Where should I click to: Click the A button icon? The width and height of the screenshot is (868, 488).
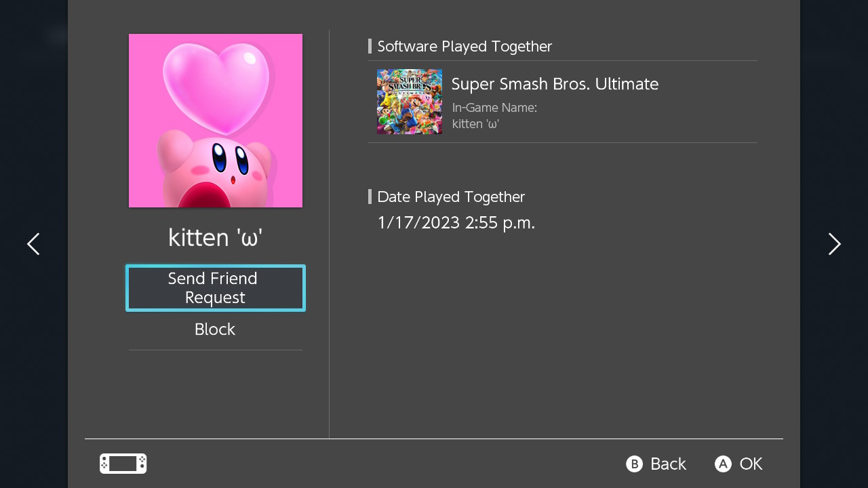click(x=723, y=464)
